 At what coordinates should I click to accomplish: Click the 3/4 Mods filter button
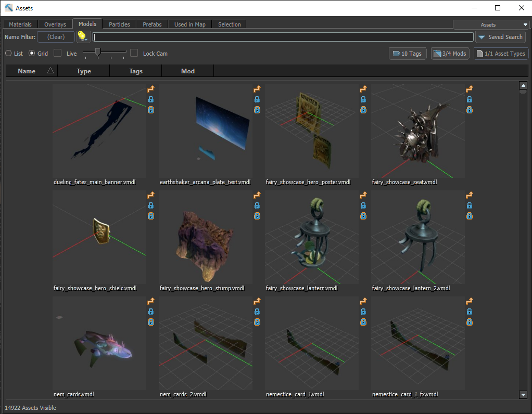click(450, 54)
